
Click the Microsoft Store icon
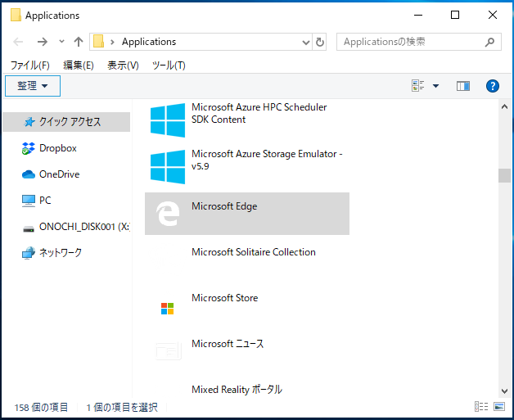pyautogui.click(x=167, y=309)
